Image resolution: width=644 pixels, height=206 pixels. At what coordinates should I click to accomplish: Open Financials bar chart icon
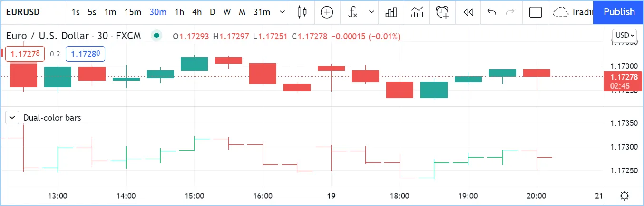(391, 12)
